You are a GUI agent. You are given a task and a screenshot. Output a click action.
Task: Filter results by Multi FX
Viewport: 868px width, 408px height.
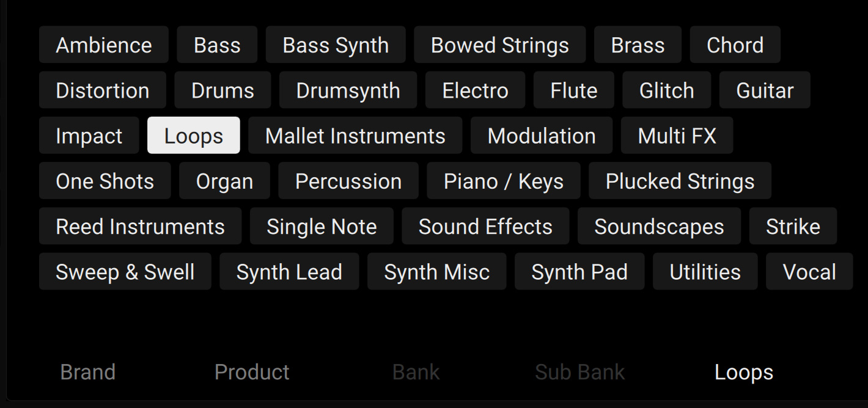pyautogui.click(x=677, y=136)
